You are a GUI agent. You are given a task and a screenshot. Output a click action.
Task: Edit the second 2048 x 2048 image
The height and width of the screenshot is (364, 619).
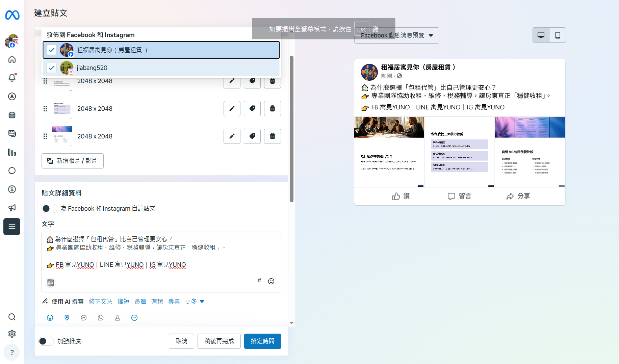232,108
